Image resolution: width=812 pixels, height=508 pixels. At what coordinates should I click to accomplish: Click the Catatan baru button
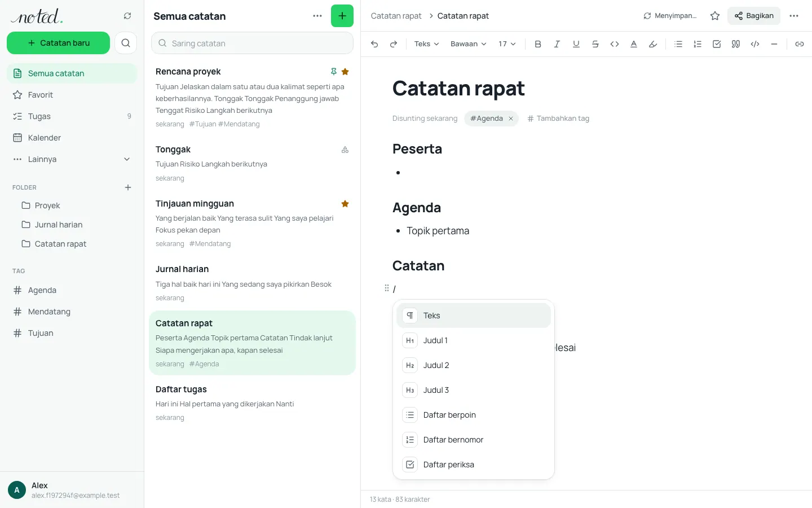[58, 43]
